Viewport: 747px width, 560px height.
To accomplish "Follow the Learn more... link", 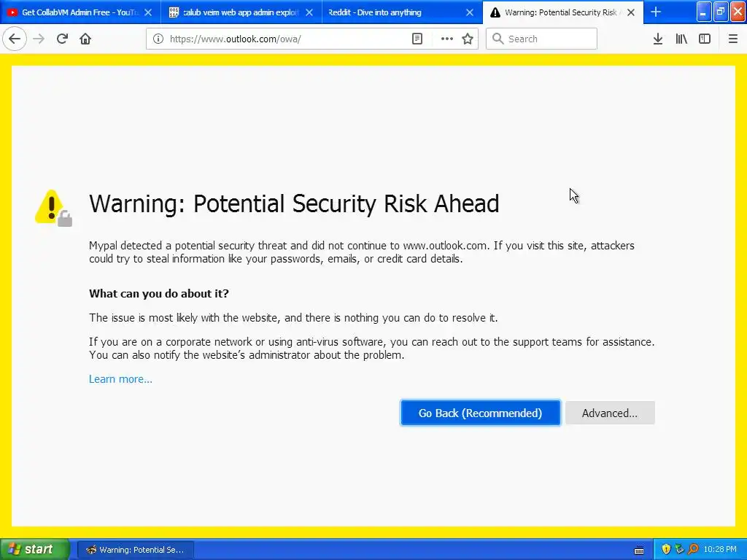I will click(120, 379).
